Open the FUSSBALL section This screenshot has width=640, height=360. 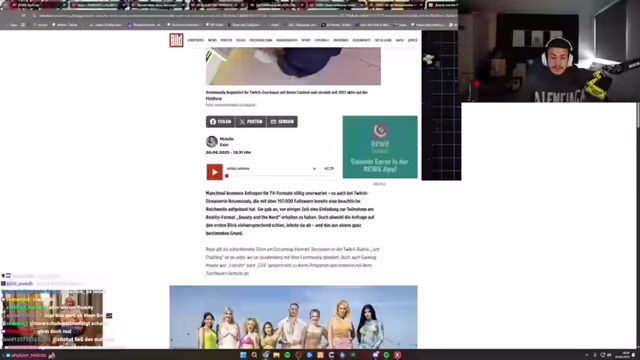click(322, 40)
